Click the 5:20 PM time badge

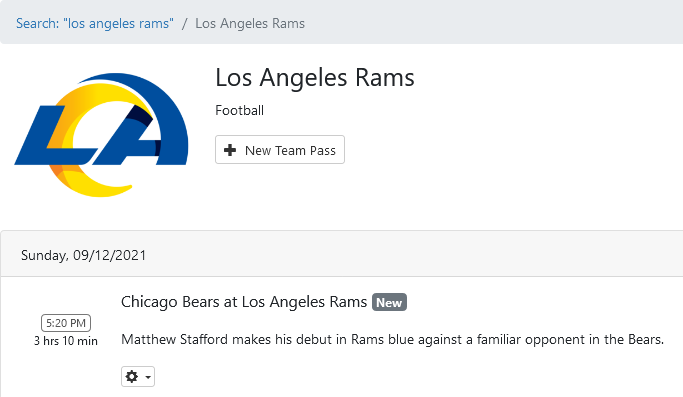[66, 323]
